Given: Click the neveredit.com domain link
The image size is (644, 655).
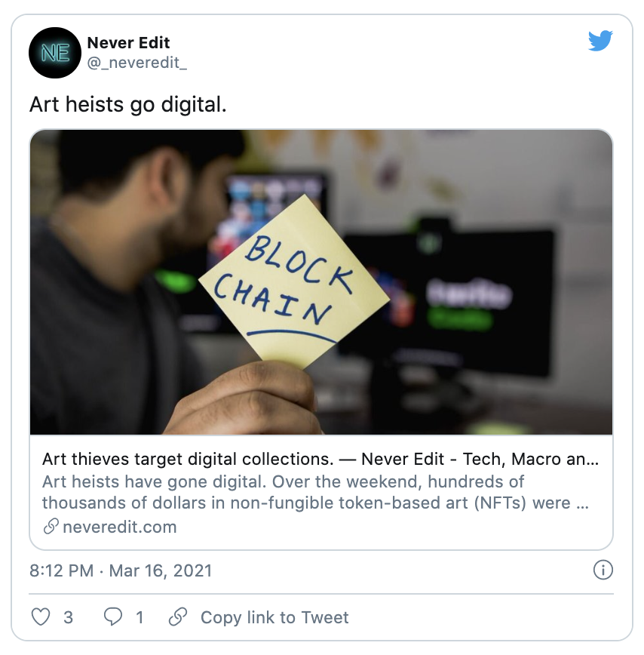Looking at the screenshot, I should coord(120,527).
